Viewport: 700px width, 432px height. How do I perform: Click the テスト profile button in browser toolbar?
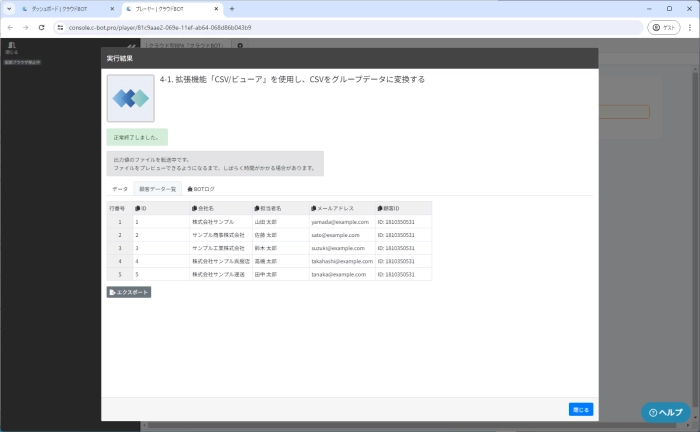pyautogui.click(x=662, y=27)
